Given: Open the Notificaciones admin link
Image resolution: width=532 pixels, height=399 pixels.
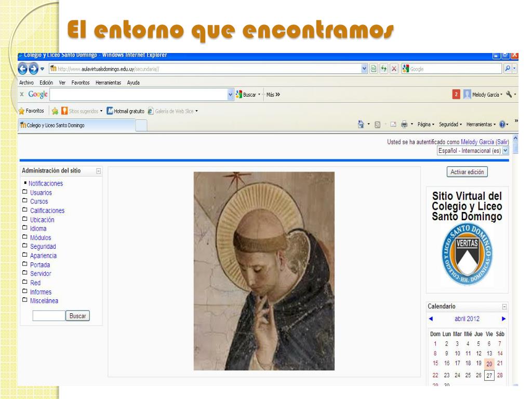Looking at the screenshot, I should point(46,183).
